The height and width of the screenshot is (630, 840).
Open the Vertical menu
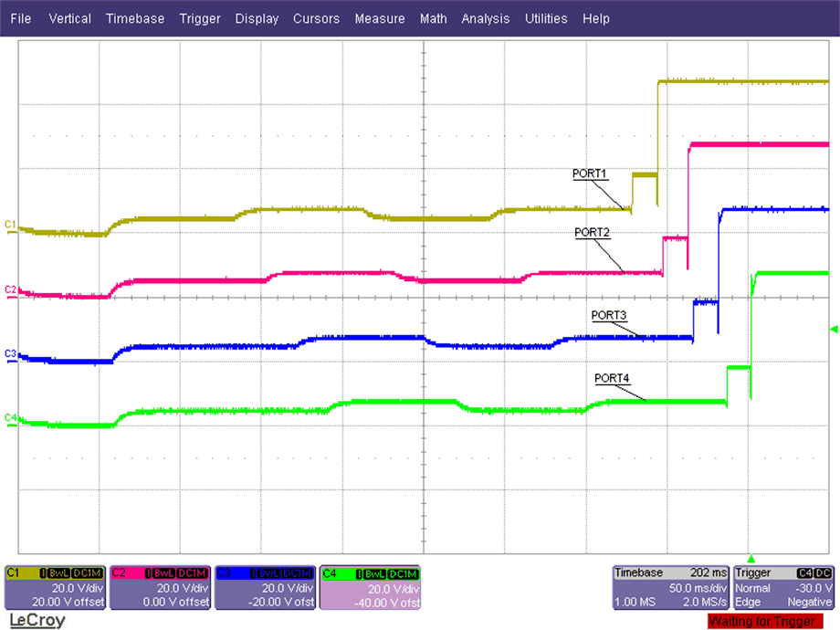(69, 18)
